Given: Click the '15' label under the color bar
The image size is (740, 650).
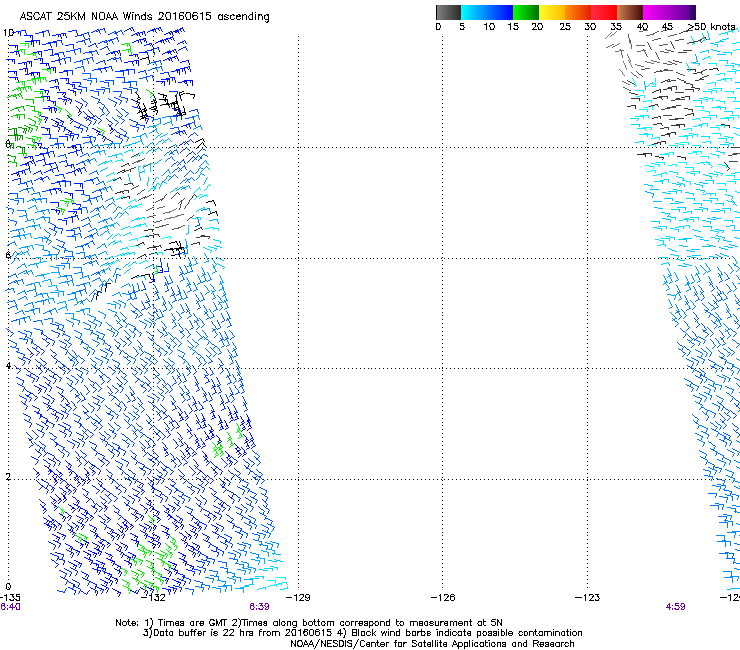Looking at the screenshot, I should pos(513,27).
